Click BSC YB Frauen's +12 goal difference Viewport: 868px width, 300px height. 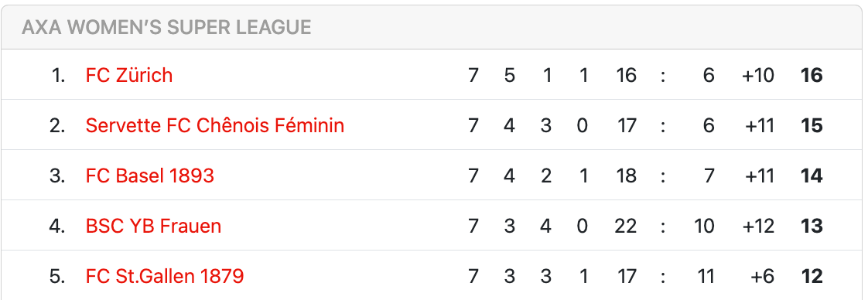[x=758, y=226]
